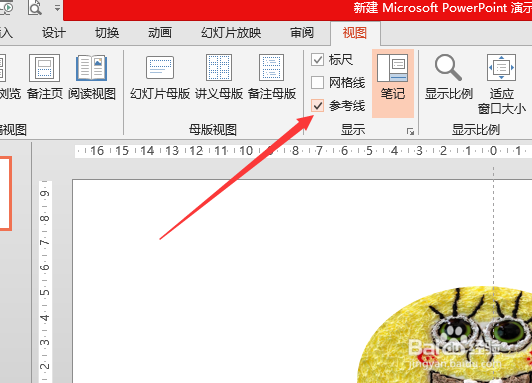532x383 pixels.
Task: Open Show group dialog launcher
Action: tap(410, 132)
